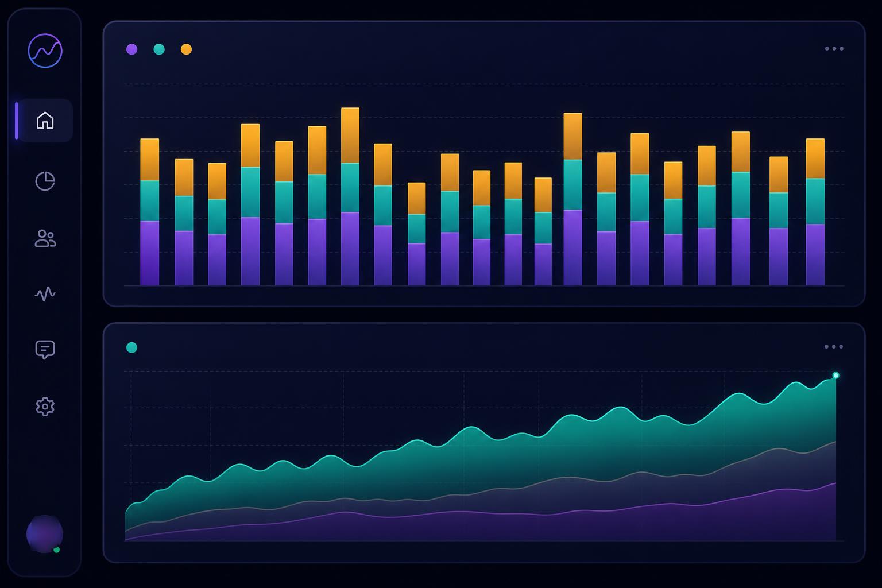
Task: Open the chat messages icon
Action: pyautogui.click(x=45, y=350)
